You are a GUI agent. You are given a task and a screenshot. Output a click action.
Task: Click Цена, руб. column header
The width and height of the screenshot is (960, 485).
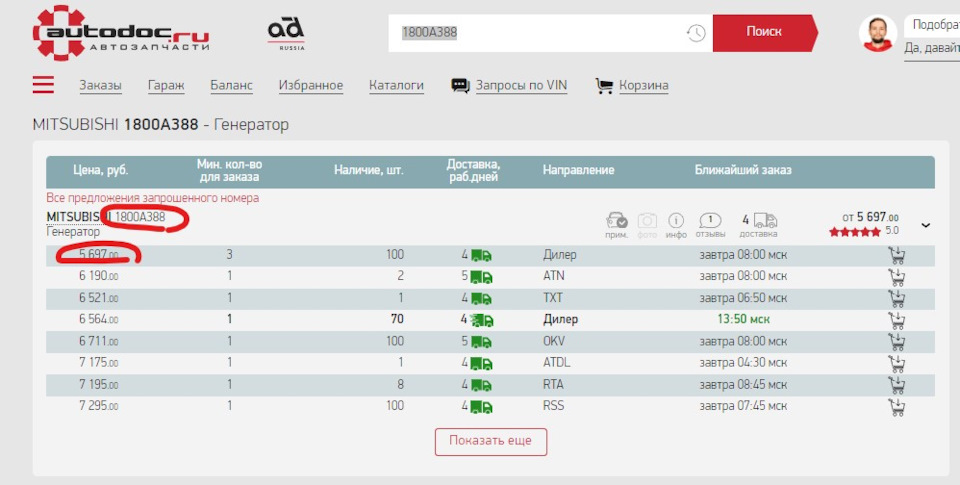pyautogui.click(x=100, y=171)
